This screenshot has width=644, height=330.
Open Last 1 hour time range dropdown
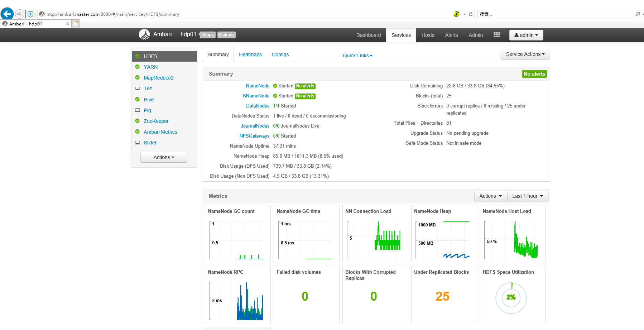coord(528,196)
